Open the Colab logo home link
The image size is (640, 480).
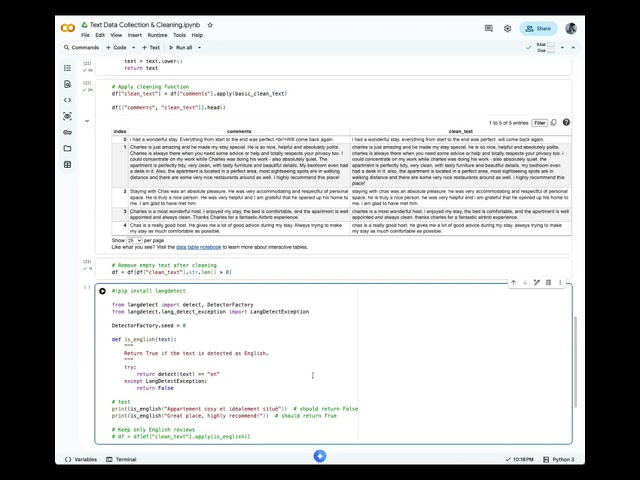[x=68, y=28]
